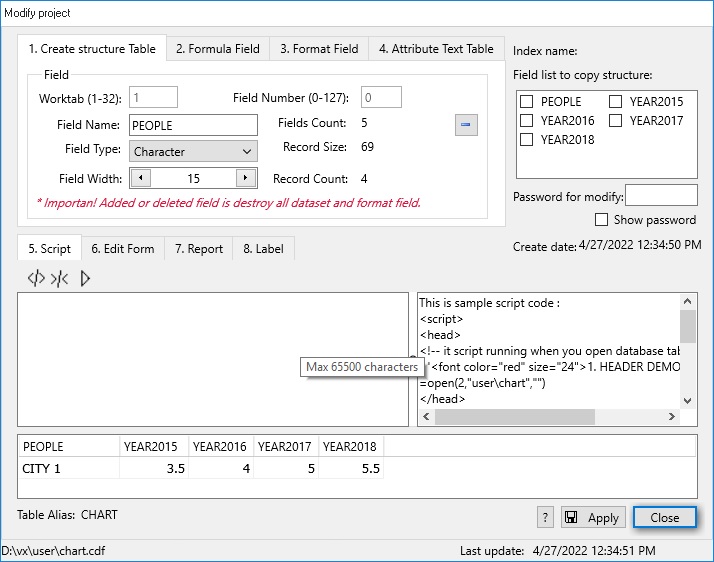The width and height of the screenshot is (714, 562).
Task: Select the CITY 1 table cell
Action: point(69,468)
